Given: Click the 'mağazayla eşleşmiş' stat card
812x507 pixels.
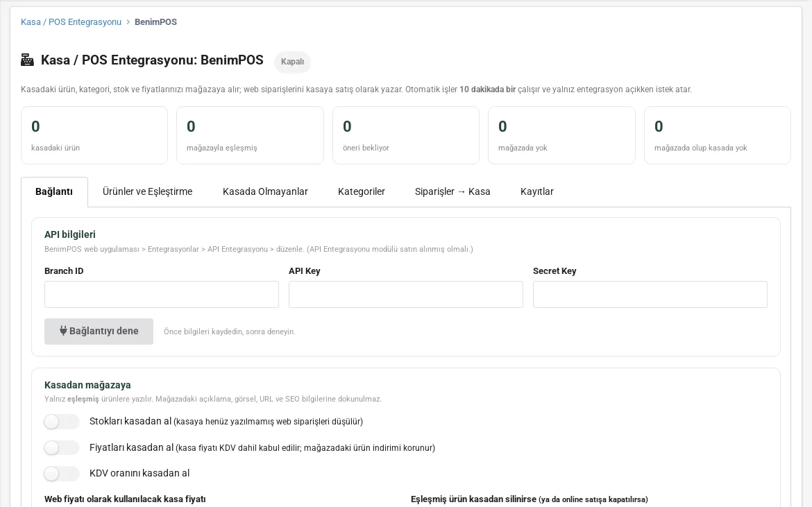Looking at the screenshot, I should (250, 135).
